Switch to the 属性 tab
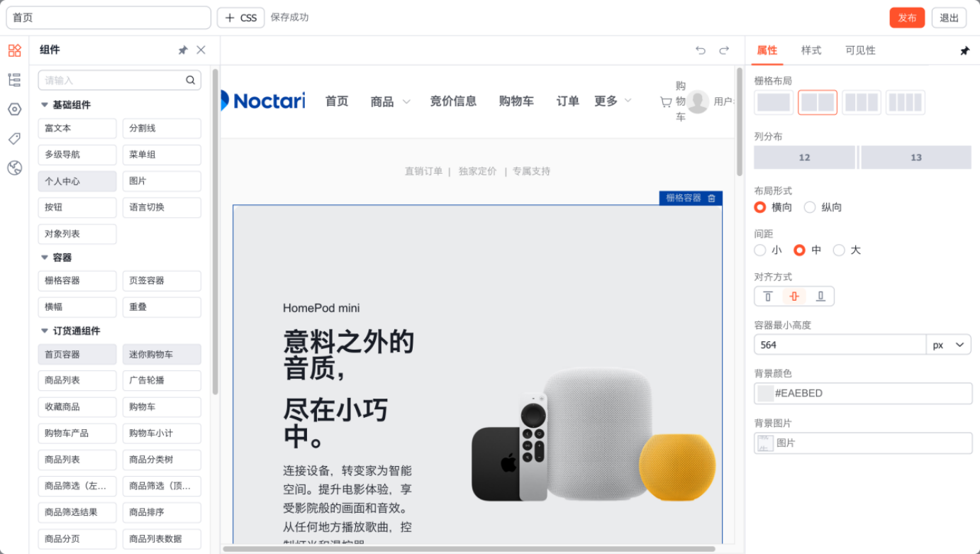The image size is (980, 554). (767, 50)
